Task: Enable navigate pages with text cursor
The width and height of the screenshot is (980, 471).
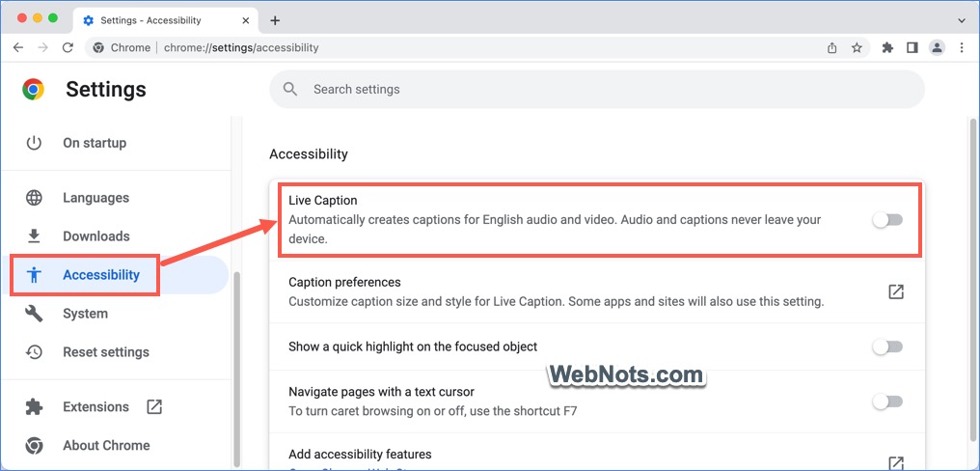Action: point(886,402)
